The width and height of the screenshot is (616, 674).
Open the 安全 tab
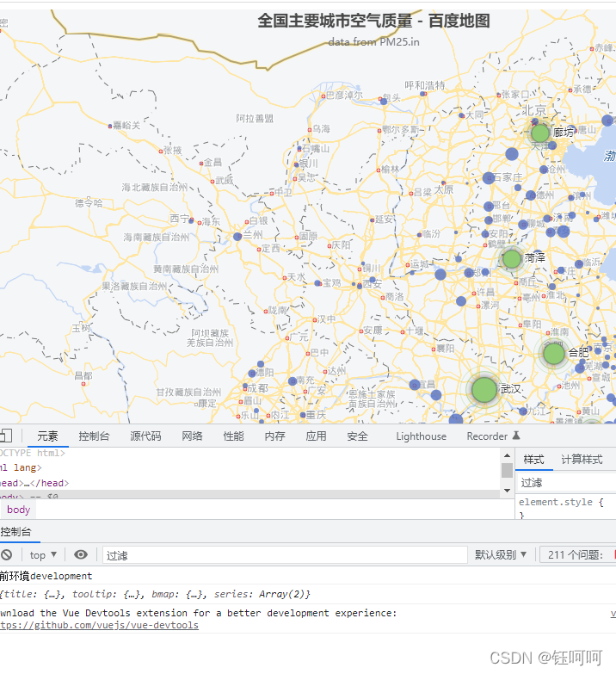coord(357,436)
